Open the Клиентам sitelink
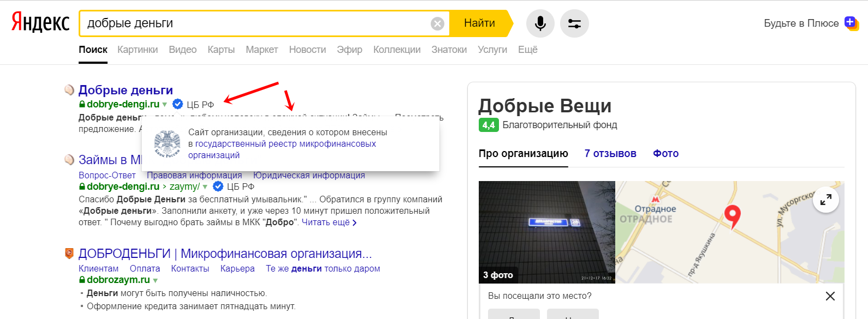Screen dimensions: 868x319 (98, 269)
